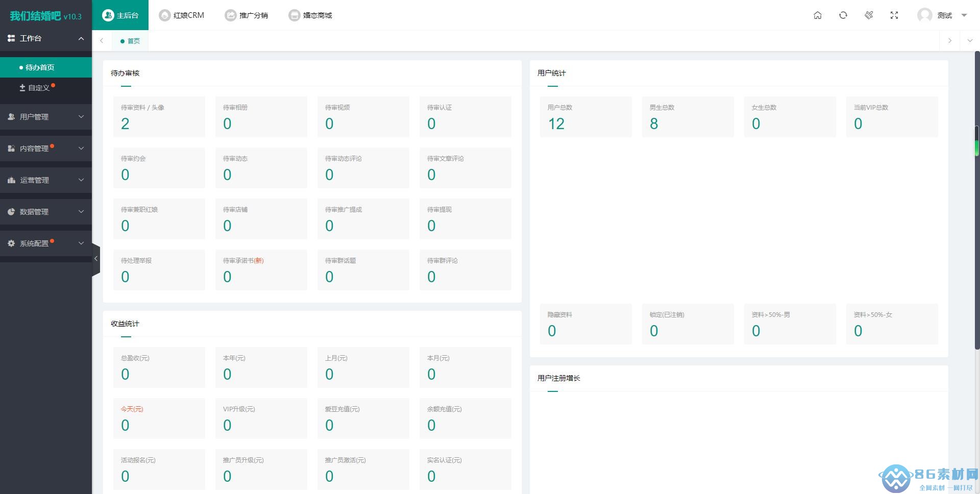Click the 女生总数 statistic card
The width and height of the screenshot is (980, 494).
(x=790, y=117)
